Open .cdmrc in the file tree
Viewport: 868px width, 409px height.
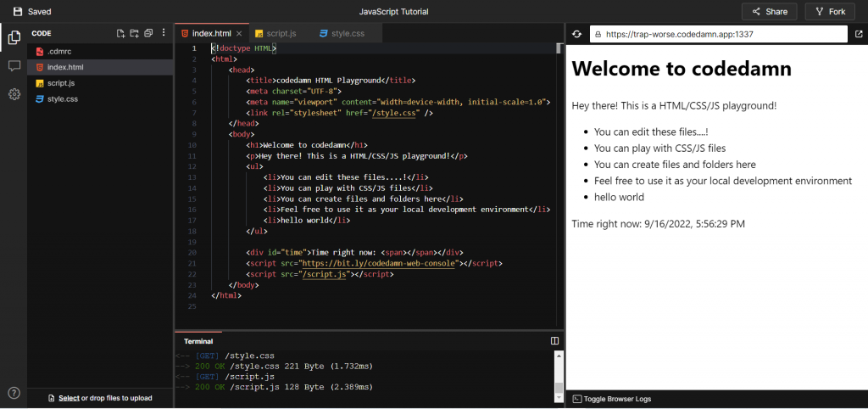click(100, 52)
